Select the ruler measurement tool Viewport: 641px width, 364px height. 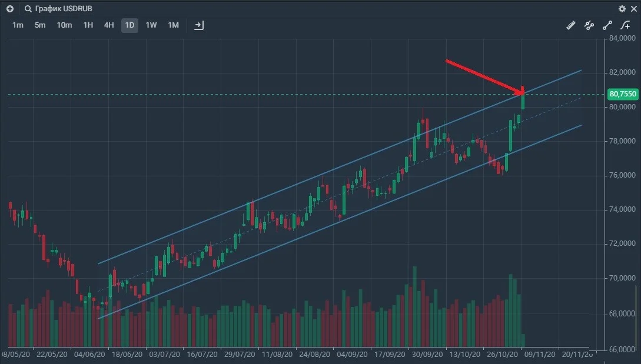(571, 25)
